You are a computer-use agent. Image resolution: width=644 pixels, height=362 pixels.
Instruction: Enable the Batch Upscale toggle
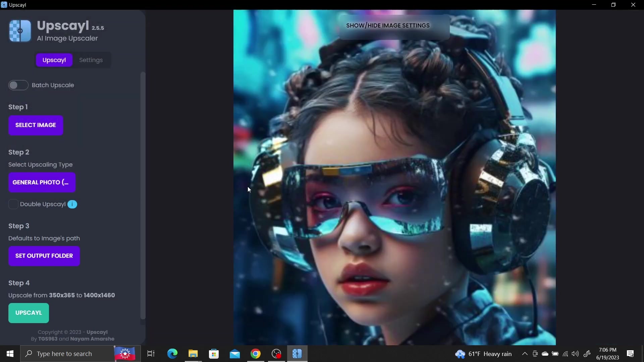coord(18,85)
